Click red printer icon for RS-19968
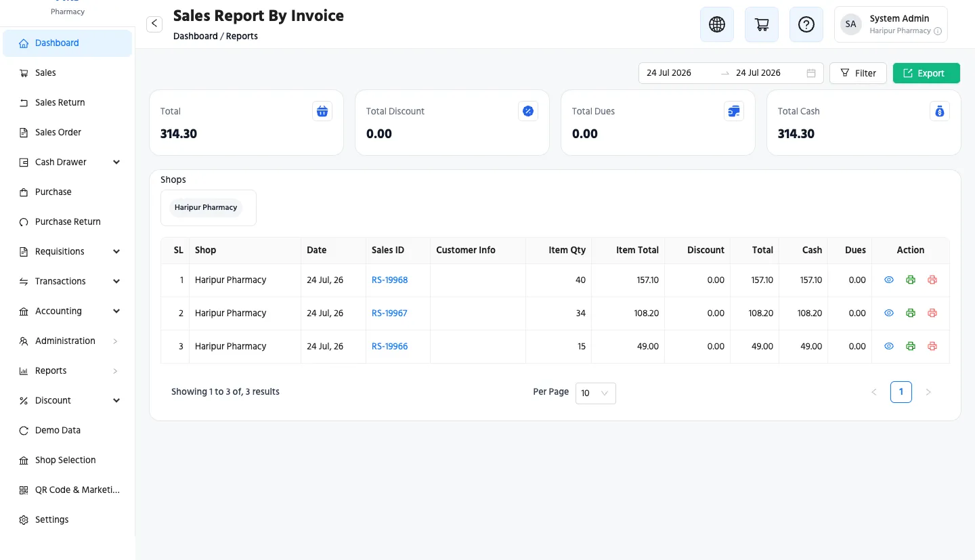The height and width of the screenshot is (560, 975). (932, 280)
